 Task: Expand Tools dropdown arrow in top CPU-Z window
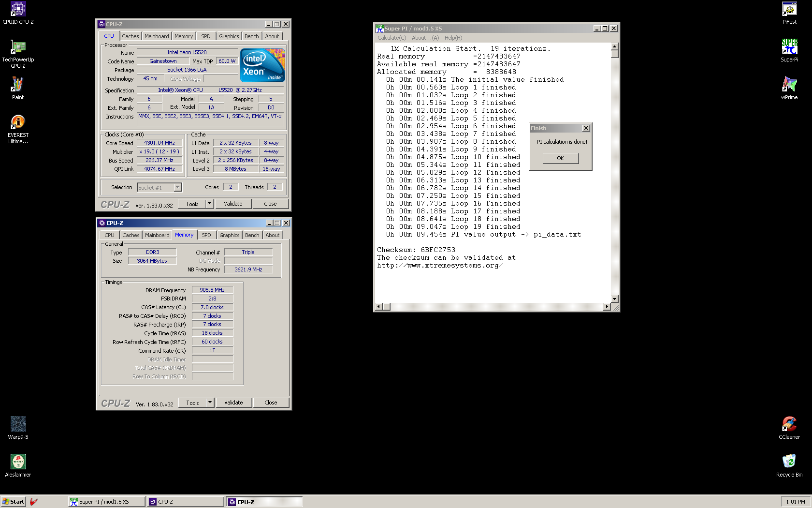pyautogui.click(x=209, y=204)
